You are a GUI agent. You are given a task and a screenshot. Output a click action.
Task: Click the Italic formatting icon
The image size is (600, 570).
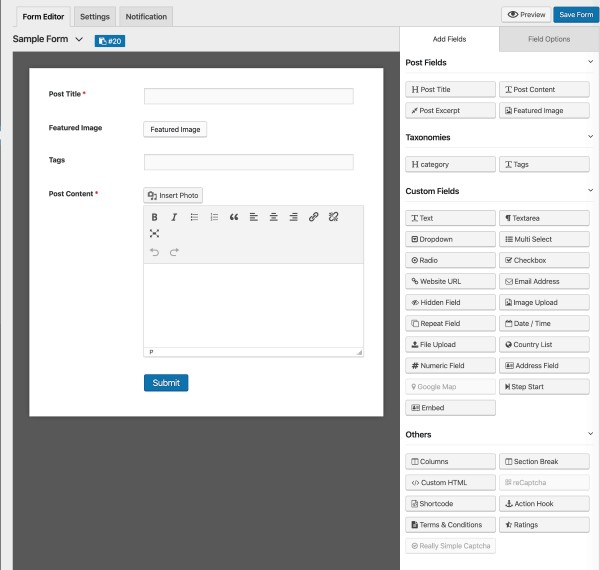click(x=174, y=217)
